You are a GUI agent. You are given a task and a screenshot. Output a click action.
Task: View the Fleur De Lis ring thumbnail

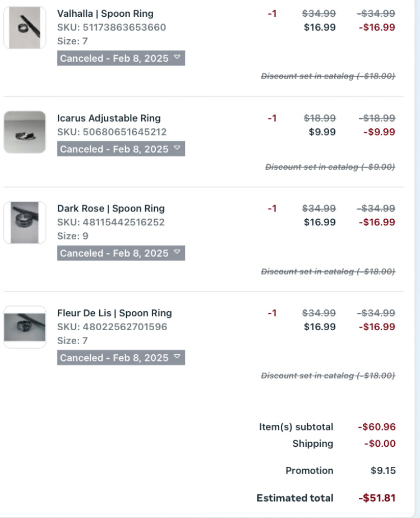pyautogui.click(x=25, y=327)
